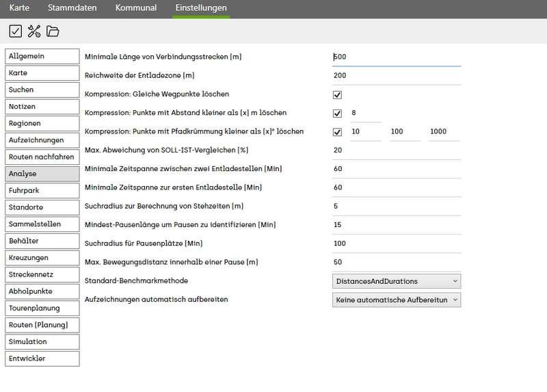
Task: Open the Entwickler settings section
Action: click(x=42, y=358)
